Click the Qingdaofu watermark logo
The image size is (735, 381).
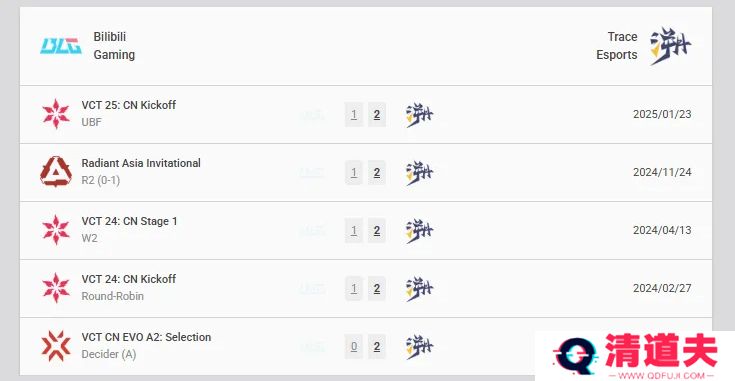635,356
